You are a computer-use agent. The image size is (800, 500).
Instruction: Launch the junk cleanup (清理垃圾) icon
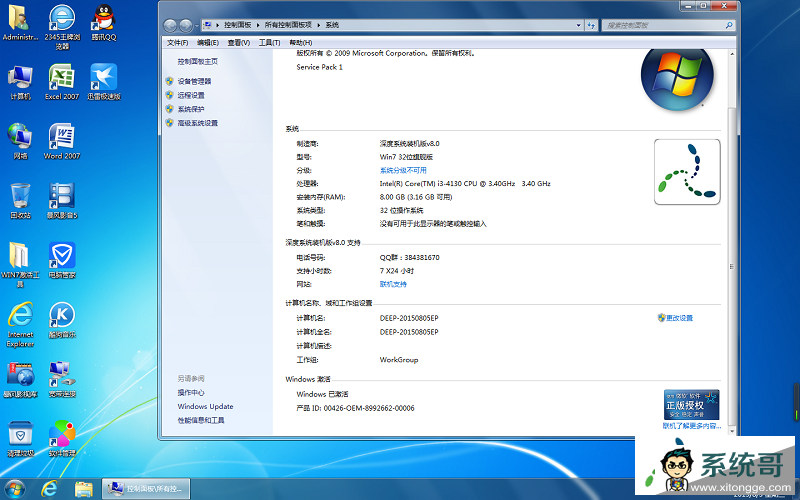coord(20,439)
